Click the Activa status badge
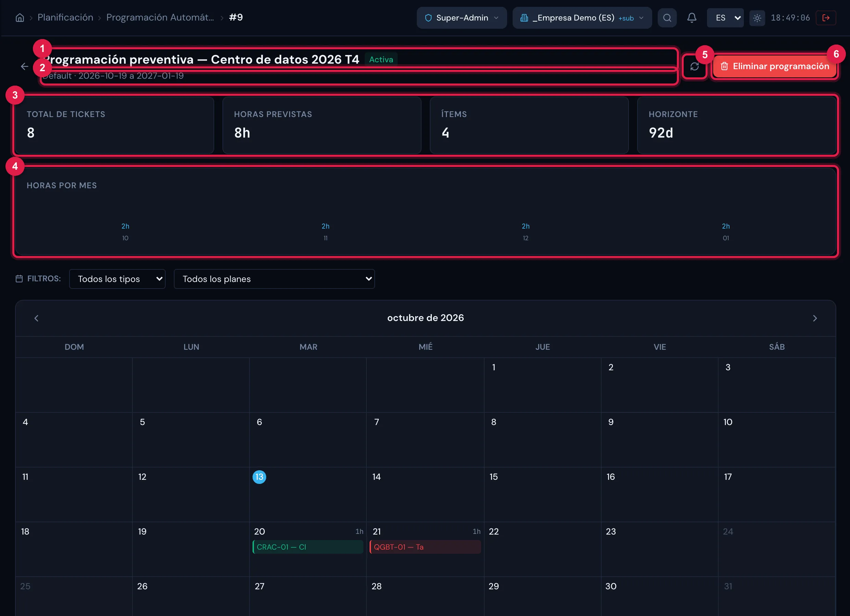The image size is (850, 616). coord(381,59)
